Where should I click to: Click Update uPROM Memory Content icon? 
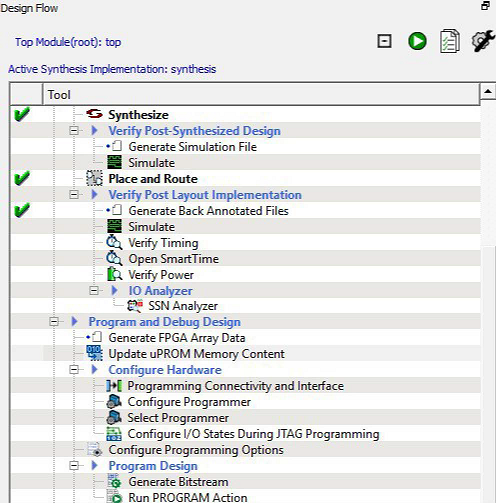point(94,353)
